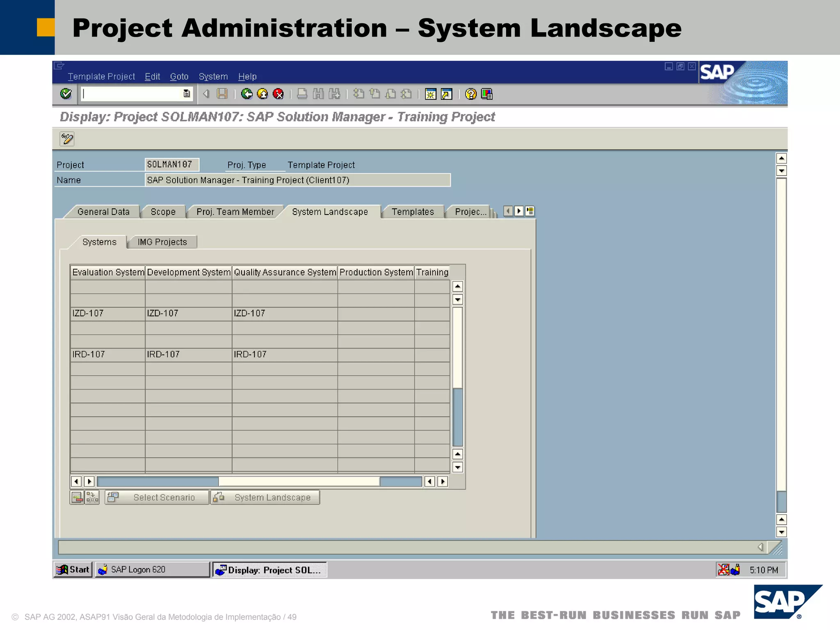Click the Evaluation System column header
The height and width of the screenshot is (630, 840).
[x=108, y=272]
